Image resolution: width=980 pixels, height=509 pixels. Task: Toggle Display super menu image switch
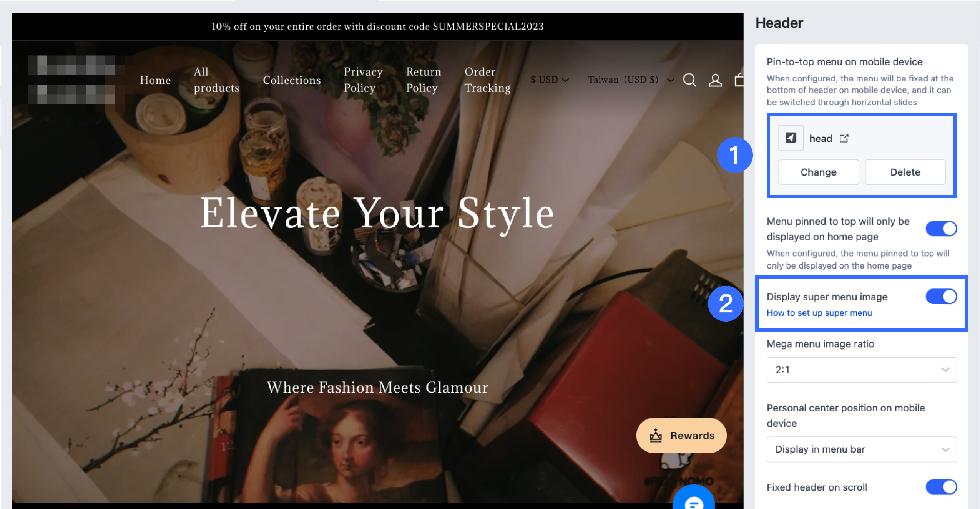pos(941,297)
